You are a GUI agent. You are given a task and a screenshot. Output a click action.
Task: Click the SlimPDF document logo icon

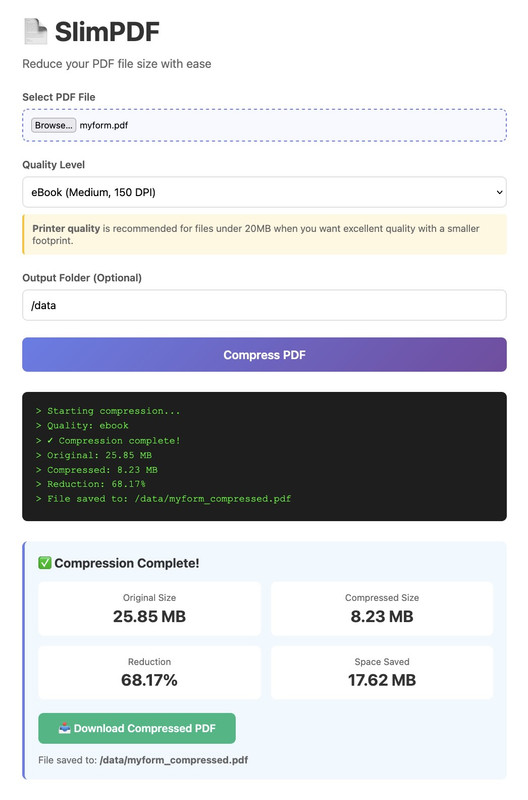tap(36, 32)
